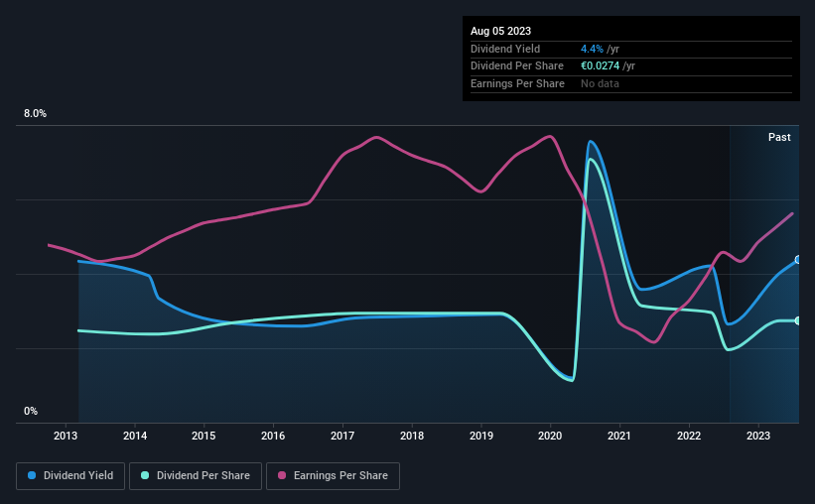Select the 2013 label on the time axis
The width and height of the screenshot is (815, 504).
(66, 436)
